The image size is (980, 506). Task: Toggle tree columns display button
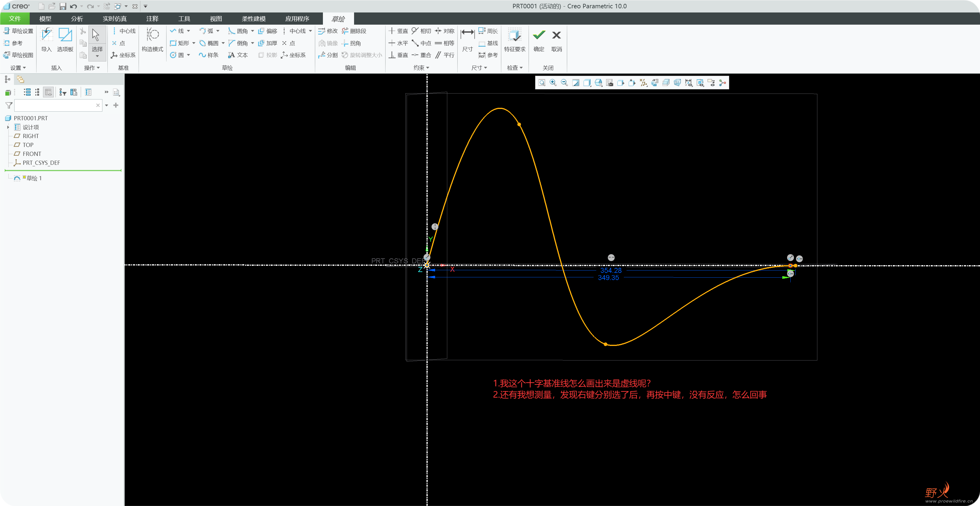tap(48, 92)
